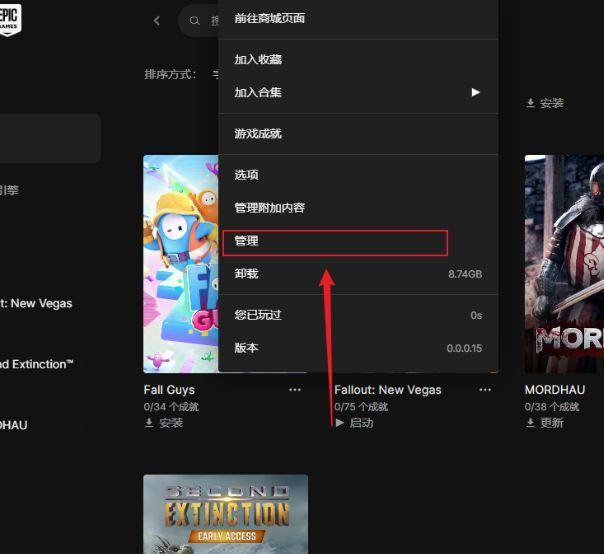Click the download icon next to Fall Guys 安装
604x554 pixels.
click(x=149, y=423)
